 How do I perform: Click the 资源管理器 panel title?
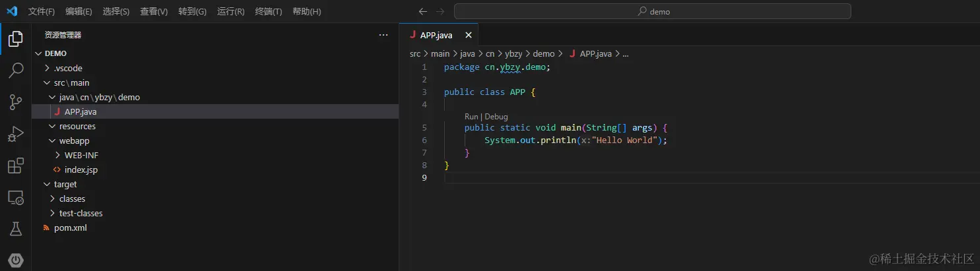[63, 35]
